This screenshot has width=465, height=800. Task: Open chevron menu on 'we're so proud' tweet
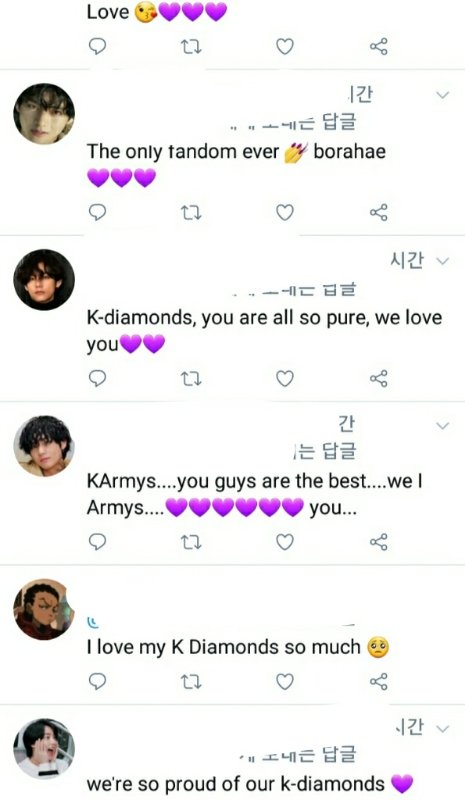coord(443,729)
